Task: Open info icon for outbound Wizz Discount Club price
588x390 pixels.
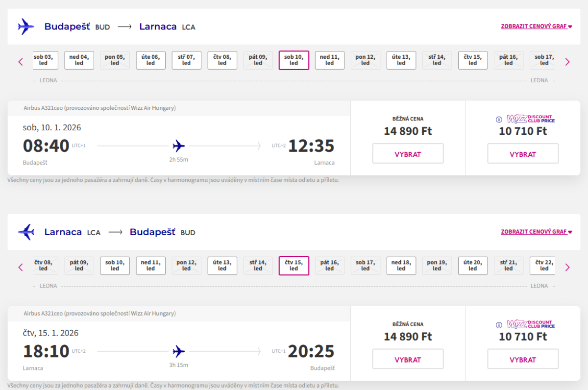Action: coord(499,119)
